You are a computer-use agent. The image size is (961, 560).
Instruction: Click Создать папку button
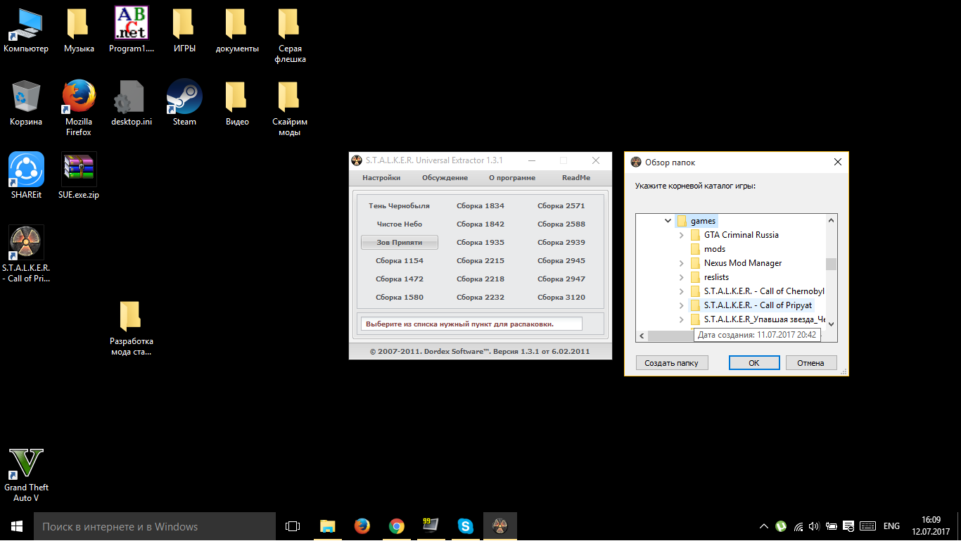pyautogui.click(x=672, y=363)
